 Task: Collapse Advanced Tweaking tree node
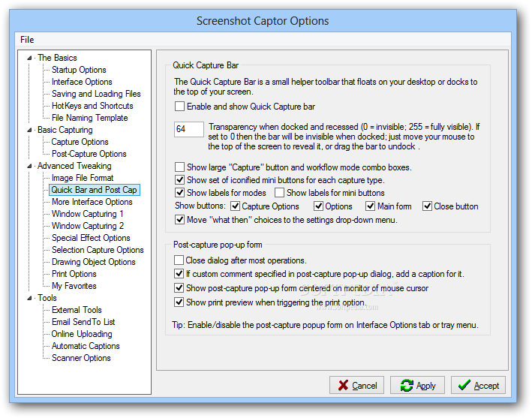[29, 166]
